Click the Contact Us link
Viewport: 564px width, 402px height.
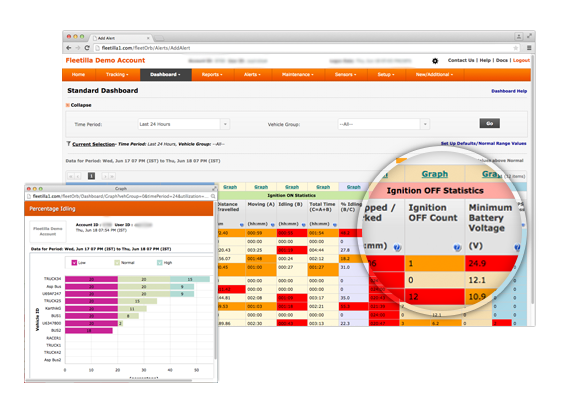461,60
